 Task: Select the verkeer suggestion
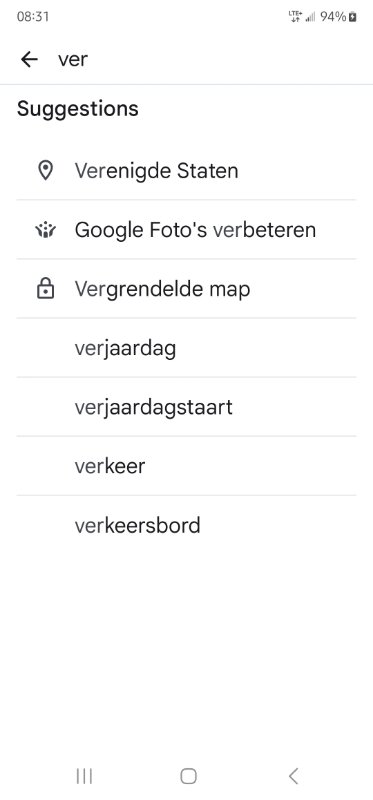(186, 466)
